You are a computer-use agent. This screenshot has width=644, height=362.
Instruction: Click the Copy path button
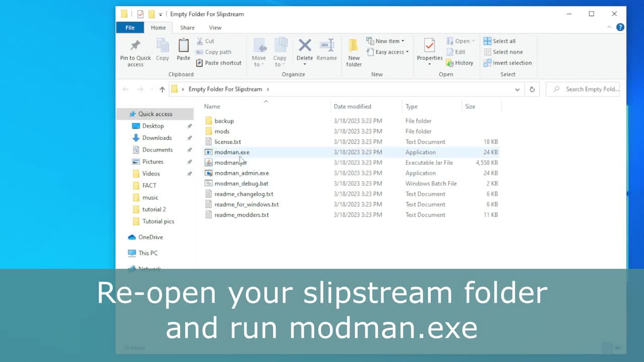point(213,52)
